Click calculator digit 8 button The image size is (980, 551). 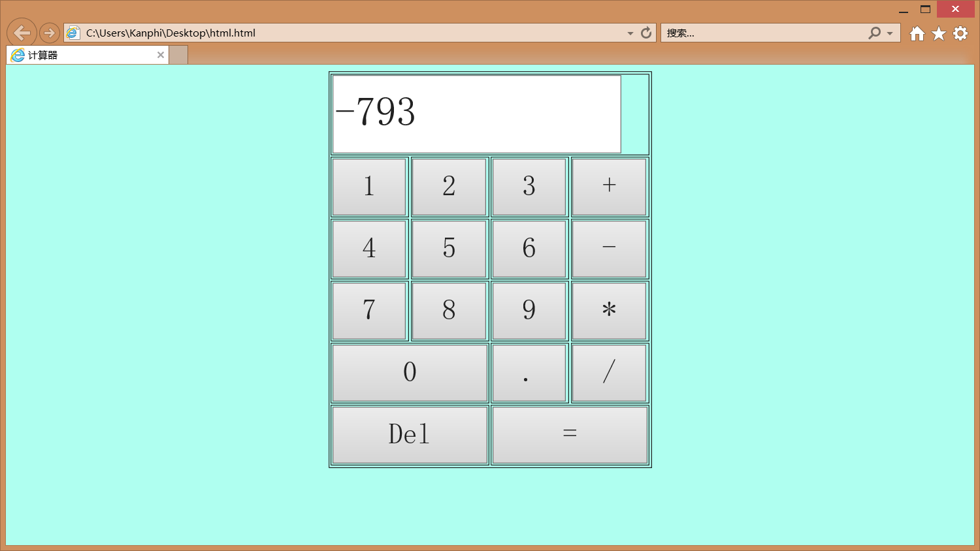point(449,311)
